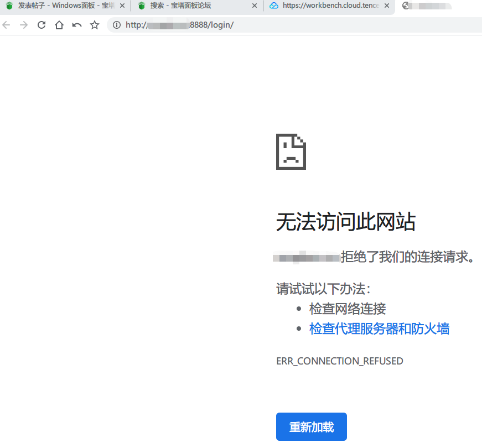
Task: Click the 请试试以下办法 text
Action: click(323, 289)
